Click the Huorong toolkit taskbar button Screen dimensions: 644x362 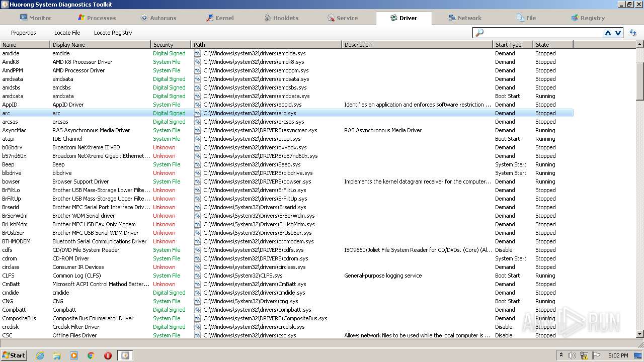pyautogui.click(x=125, y=355)
